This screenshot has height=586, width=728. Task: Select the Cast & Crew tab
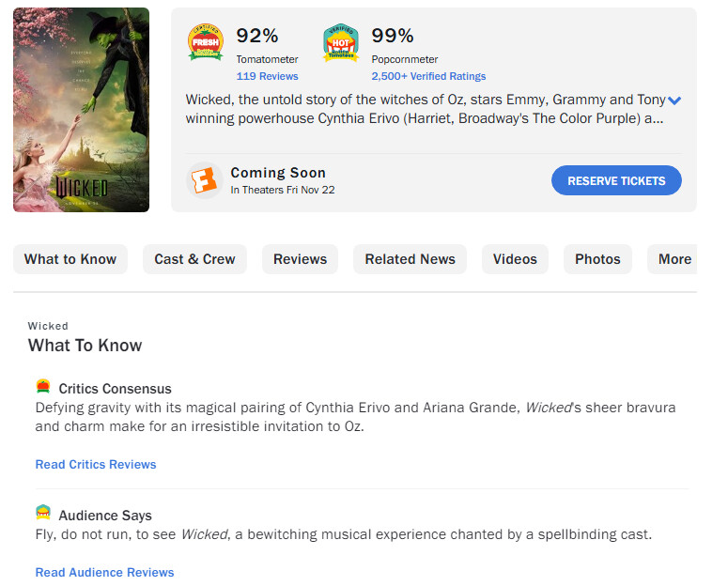click(x=194, y=259)
